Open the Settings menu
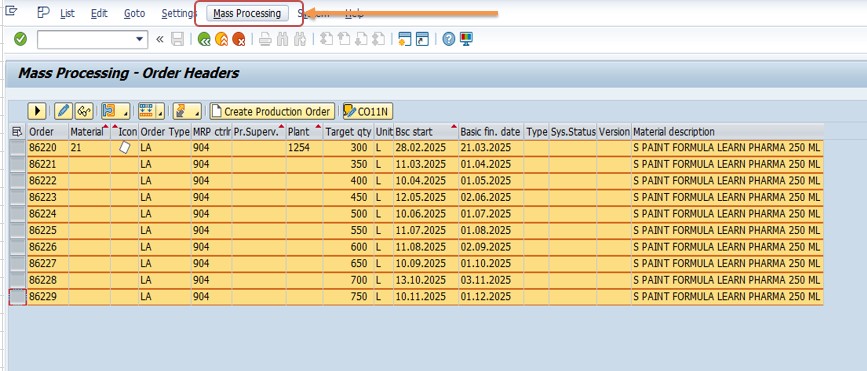Screen dimensions: 867x371 click(178, 13)
